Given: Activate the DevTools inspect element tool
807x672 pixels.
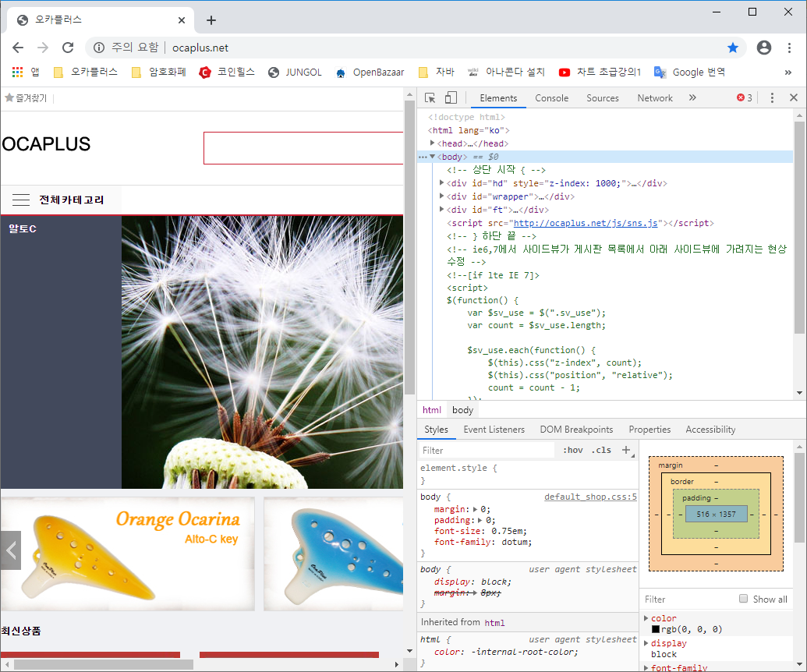Looking at the screenshot, I should pos(430,97).
